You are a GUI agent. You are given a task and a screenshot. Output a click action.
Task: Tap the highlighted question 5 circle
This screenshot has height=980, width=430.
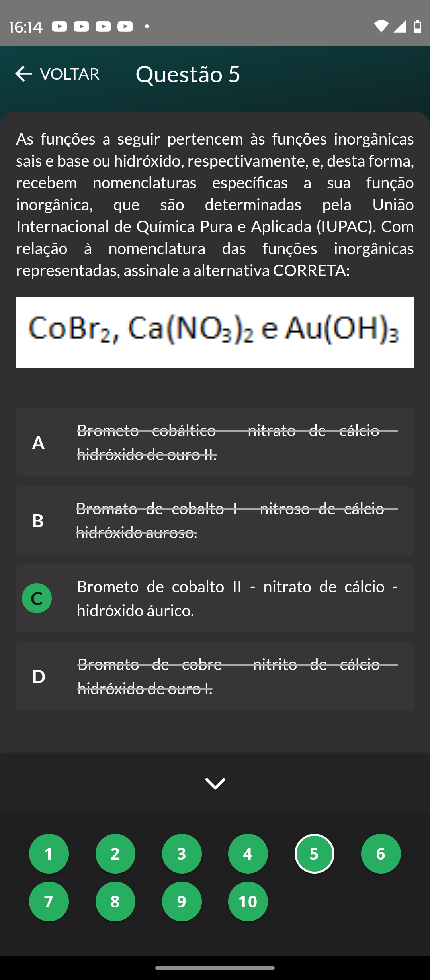click(x=315, y=854)
